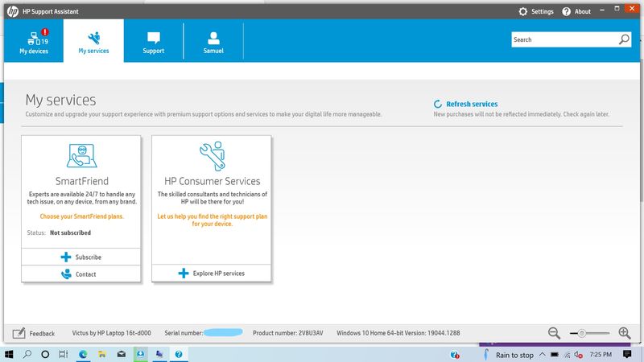Viewport: 644px width, 362px height.
Task: Click the HP Consumer Services technician icon
Action: (x=212, y=154)
